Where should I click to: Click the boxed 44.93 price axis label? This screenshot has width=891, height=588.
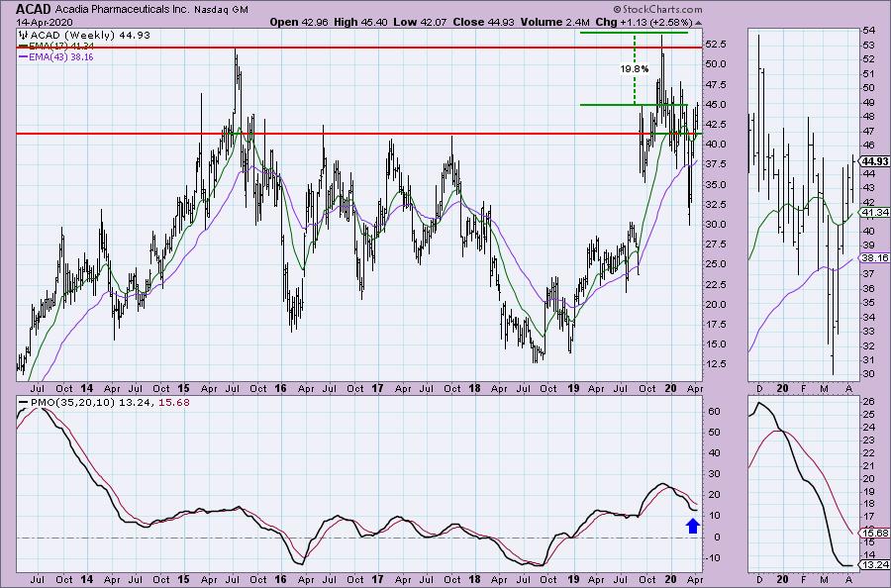pos(874,161)
